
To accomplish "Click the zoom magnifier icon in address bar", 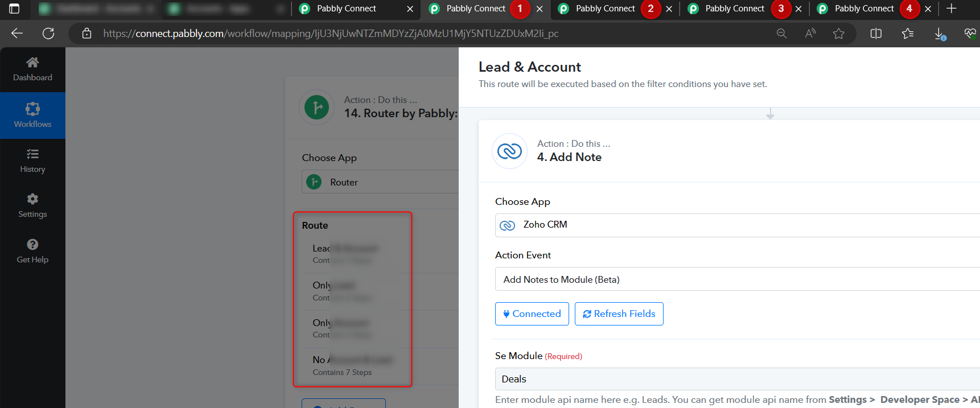I will click(x=781, y=34).
